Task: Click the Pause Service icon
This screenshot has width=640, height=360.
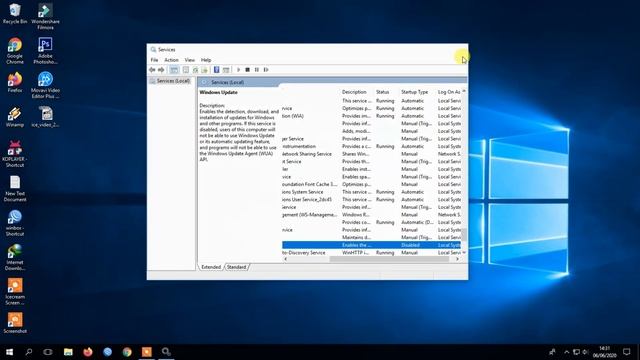Action: point(257,70)
